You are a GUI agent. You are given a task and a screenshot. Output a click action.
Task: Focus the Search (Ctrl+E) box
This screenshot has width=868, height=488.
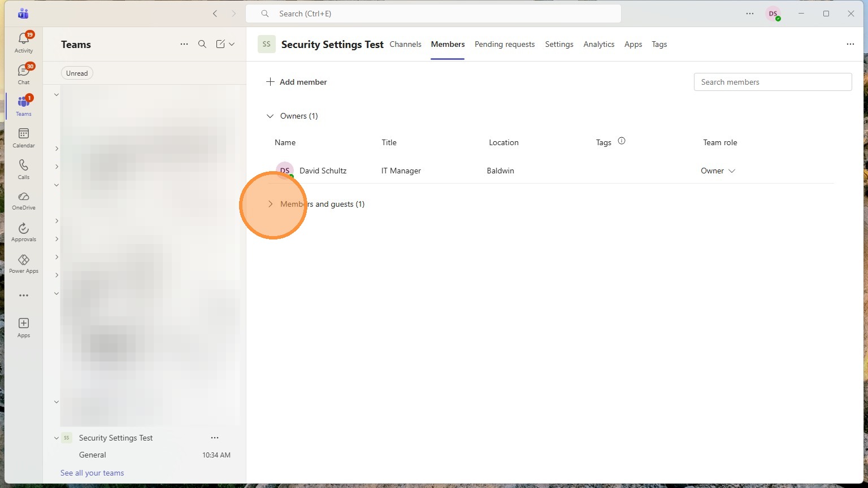click(433, 14)
